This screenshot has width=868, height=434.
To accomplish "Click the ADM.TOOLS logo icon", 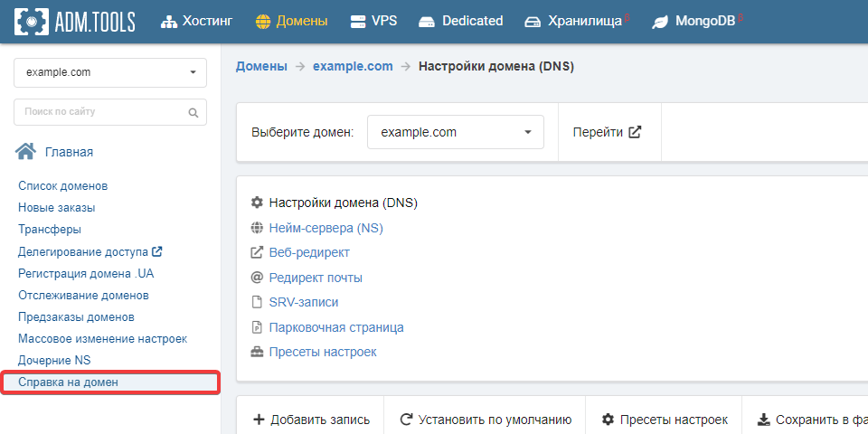I will pos(32,21).
